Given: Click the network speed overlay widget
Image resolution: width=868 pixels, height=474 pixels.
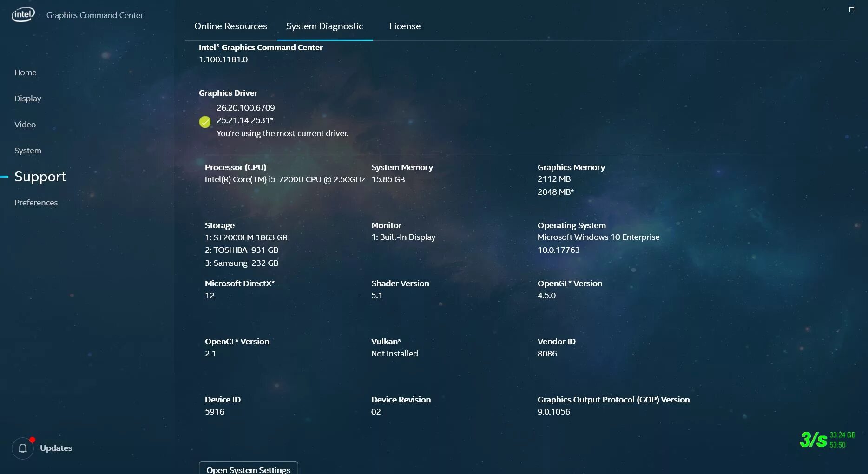Looking at the screenshot, I should [x=828, y=440].
